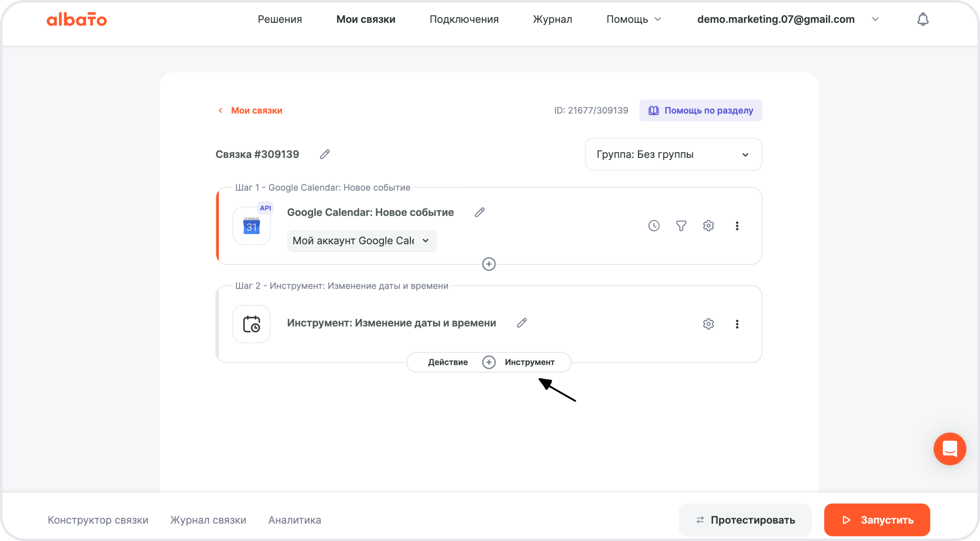The width and height of the screenshot is (980, 541).
Task: Edit the Связка #309139 name pencil icon
Action: coord(325,154)
